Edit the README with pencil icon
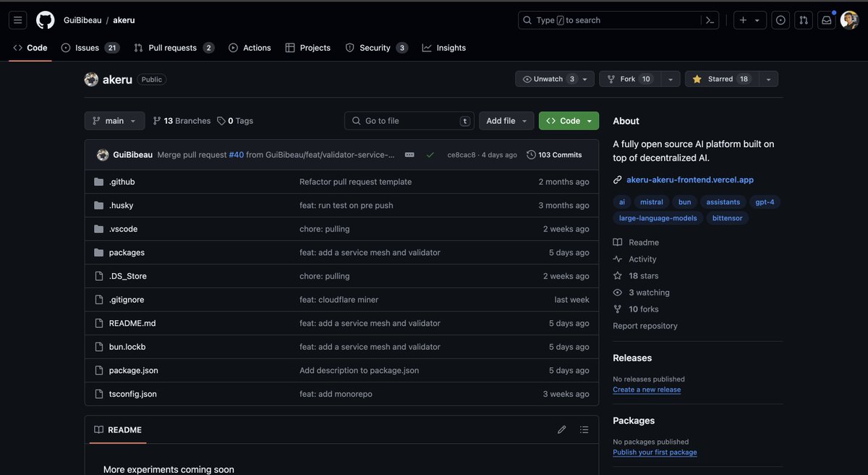Viewport: 868px width, 475px height. (x=561, y=430)
